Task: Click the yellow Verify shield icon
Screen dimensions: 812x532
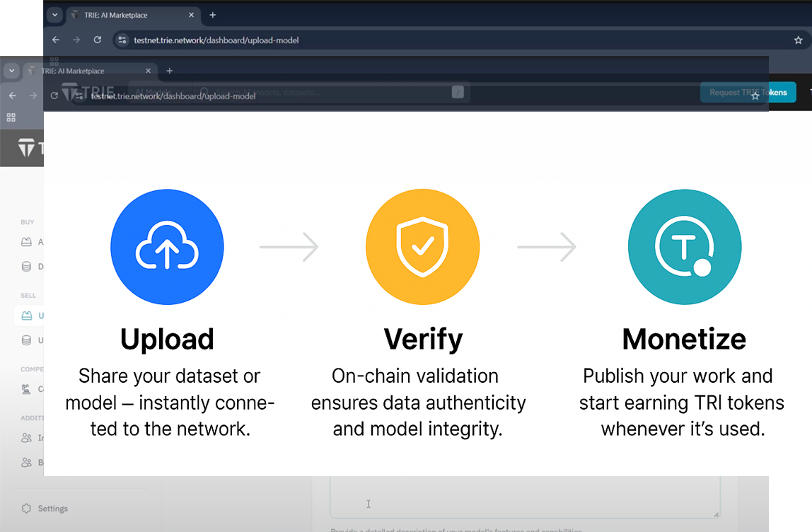Action: [422, 248]
